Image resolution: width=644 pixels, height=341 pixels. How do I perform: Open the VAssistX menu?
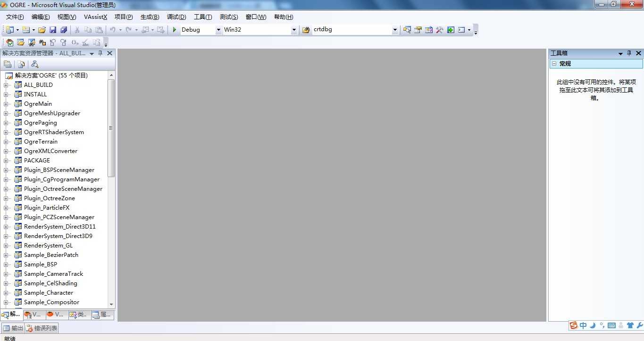tap(96, 17)
